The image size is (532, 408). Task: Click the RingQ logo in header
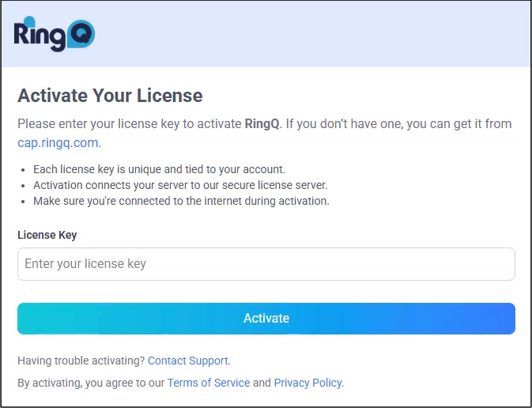[55, 33]
